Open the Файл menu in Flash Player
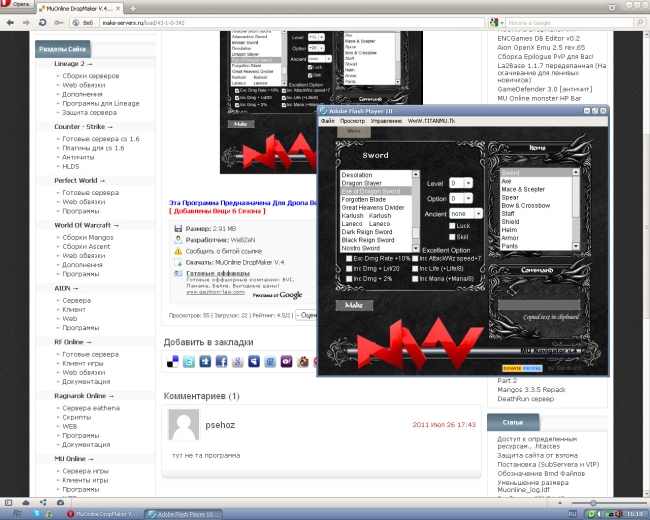 tap(327, 121)
